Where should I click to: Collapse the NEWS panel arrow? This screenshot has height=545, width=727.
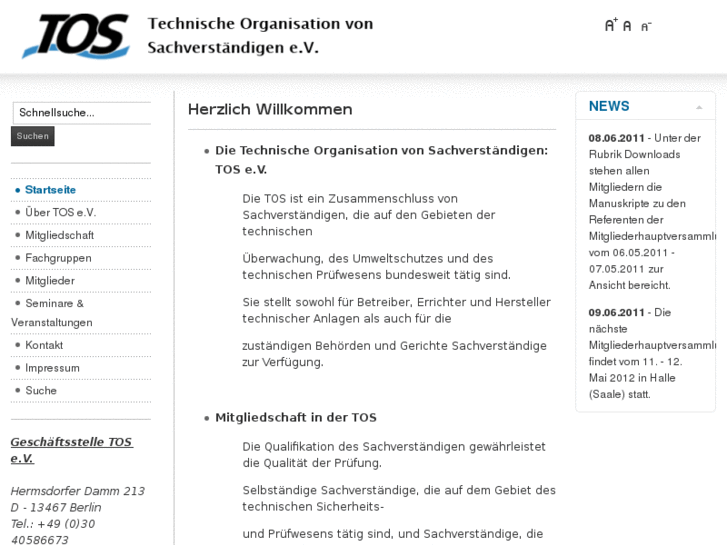(699, 107)
